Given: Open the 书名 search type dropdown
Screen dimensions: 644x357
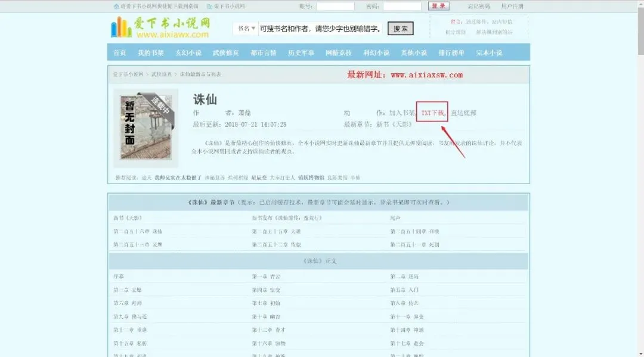Looking at the screenshot, I should (x=246, y=29).
